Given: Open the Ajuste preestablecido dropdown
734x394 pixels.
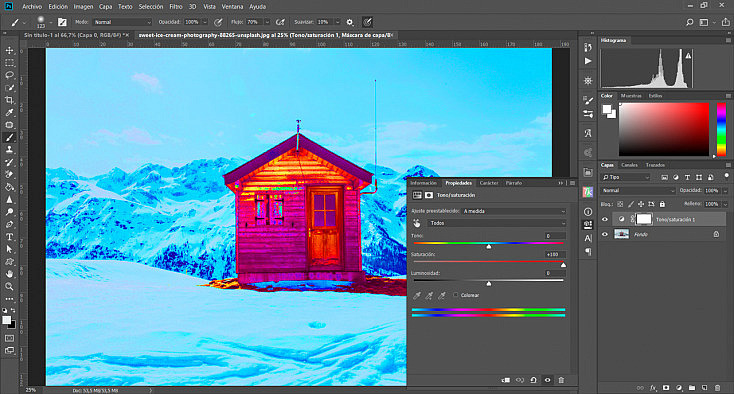Looking at the screenshot, I should pos(514,211).
